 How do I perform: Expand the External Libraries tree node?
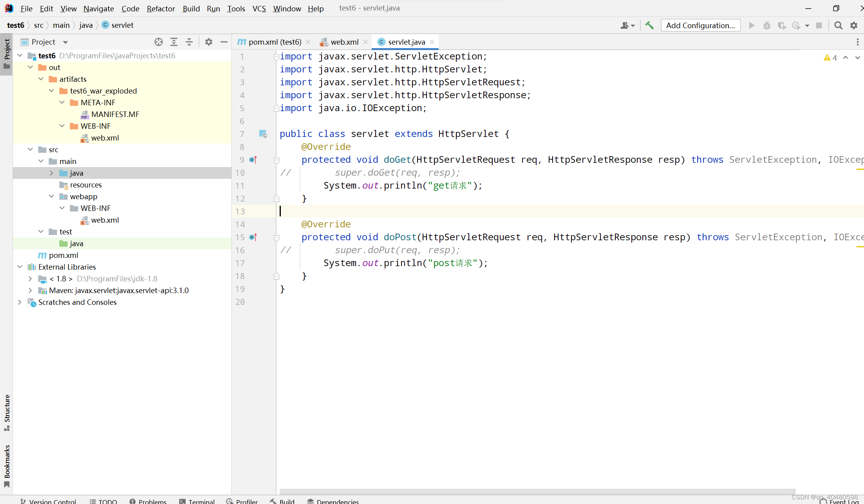click(20, 267)
